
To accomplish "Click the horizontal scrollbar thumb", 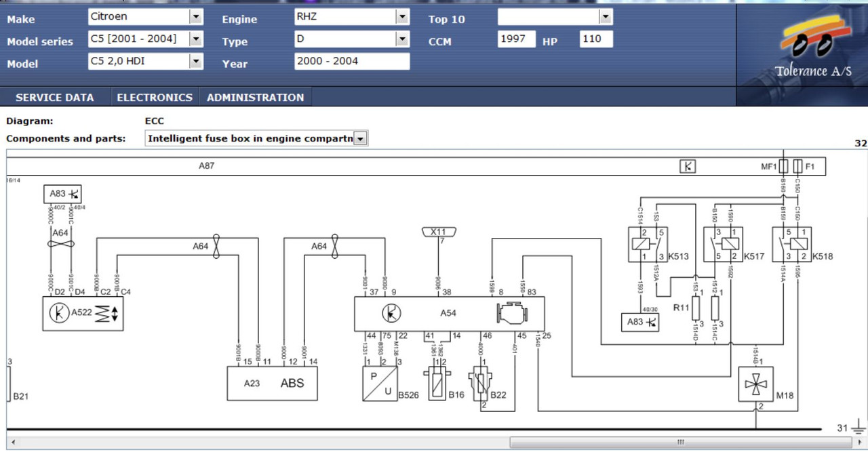I will (x=680, y=443).
